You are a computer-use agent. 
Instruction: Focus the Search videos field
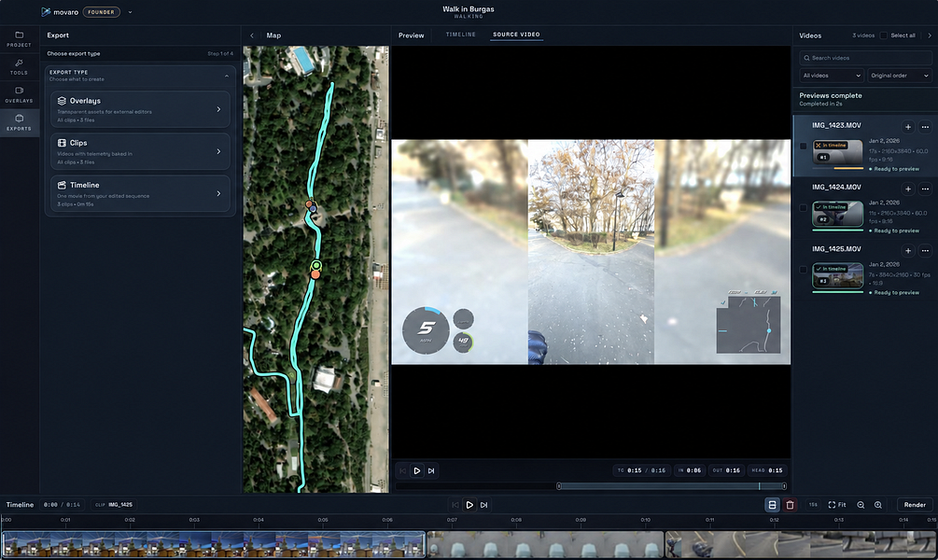point(865,58)
